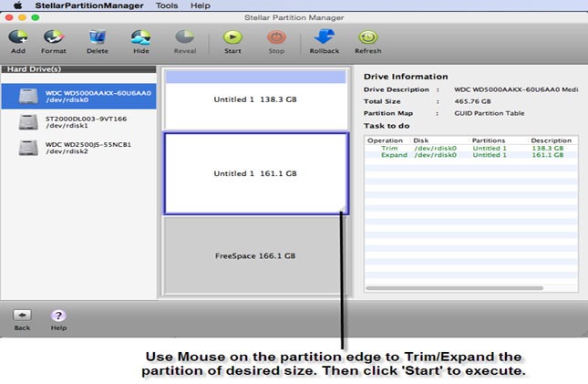The width and height of the screenshot is (588, 384).
Task: Click drive icon beside WDC WD2500JS-55NCB1
Action: [28, 148]
